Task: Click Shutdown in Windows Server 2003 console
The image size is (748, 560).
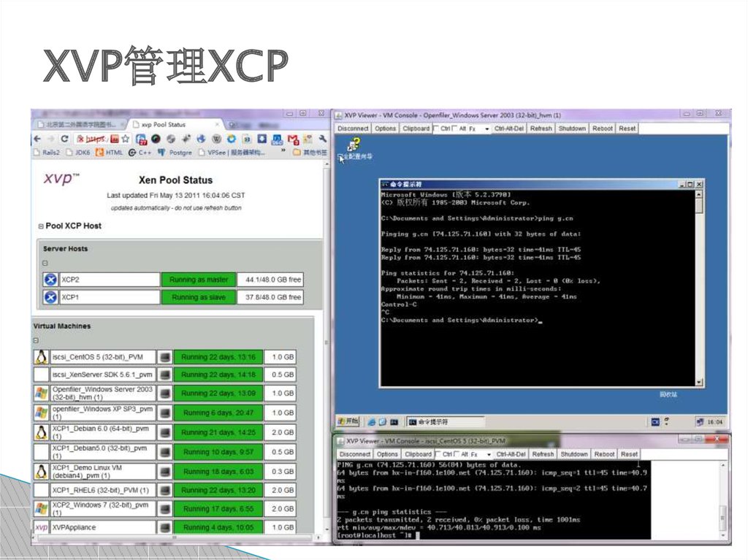Action: pyautogui.click(x=572, y=129)
